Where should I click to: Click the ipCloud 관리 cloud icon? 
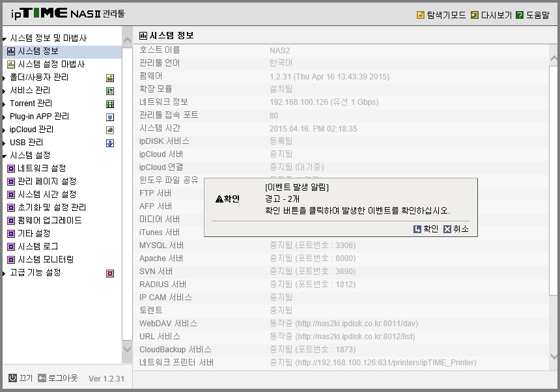point(110,130)
